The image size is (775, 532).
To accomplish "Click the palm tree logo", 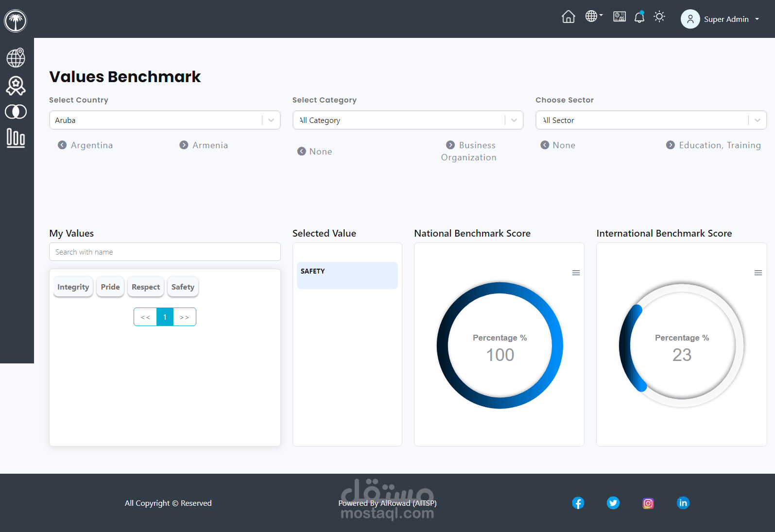I will pos(16,21).
